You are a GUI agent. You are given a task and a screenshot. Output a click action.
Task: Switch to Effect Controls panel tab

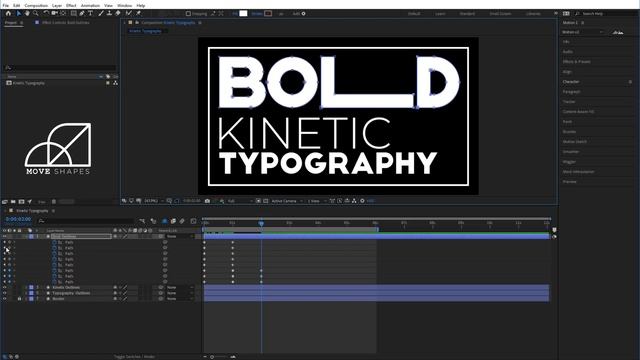point(65,22)
